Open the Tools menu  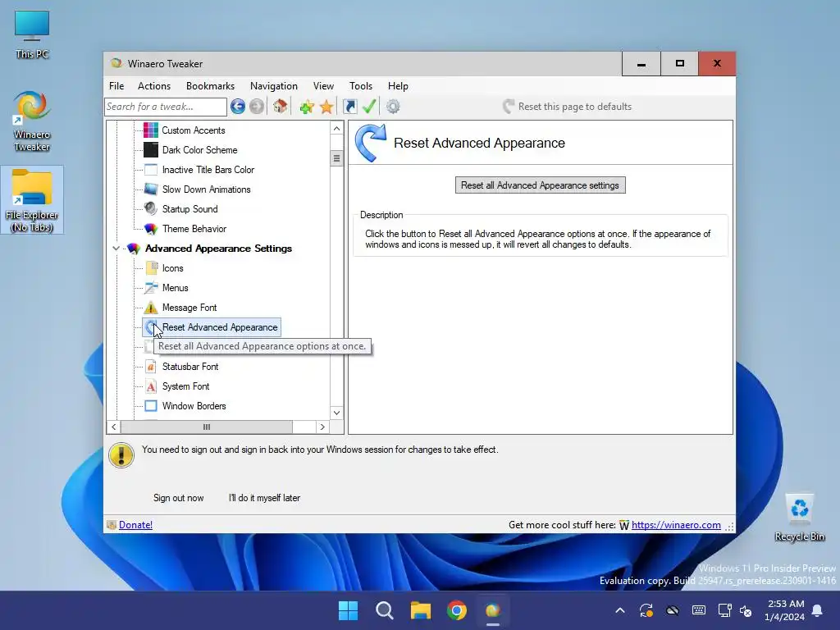point(361,85)
